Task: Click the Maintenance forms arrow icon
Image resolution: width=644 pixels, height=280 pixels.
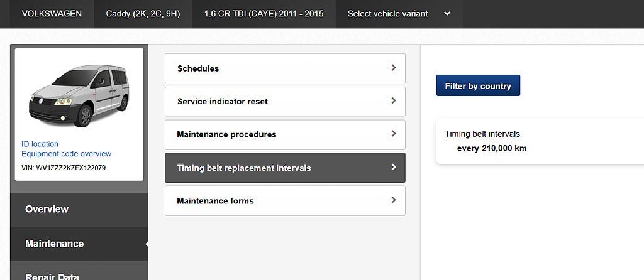Action: tap(394, 200)
